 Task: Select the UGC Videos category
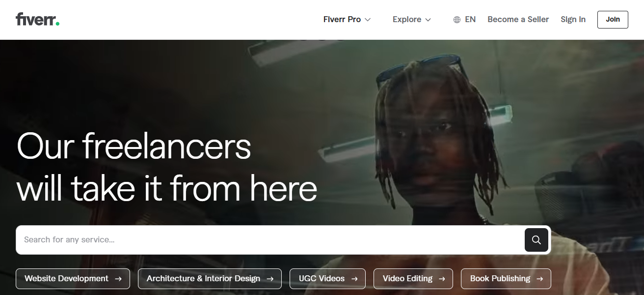coord(322,278)
